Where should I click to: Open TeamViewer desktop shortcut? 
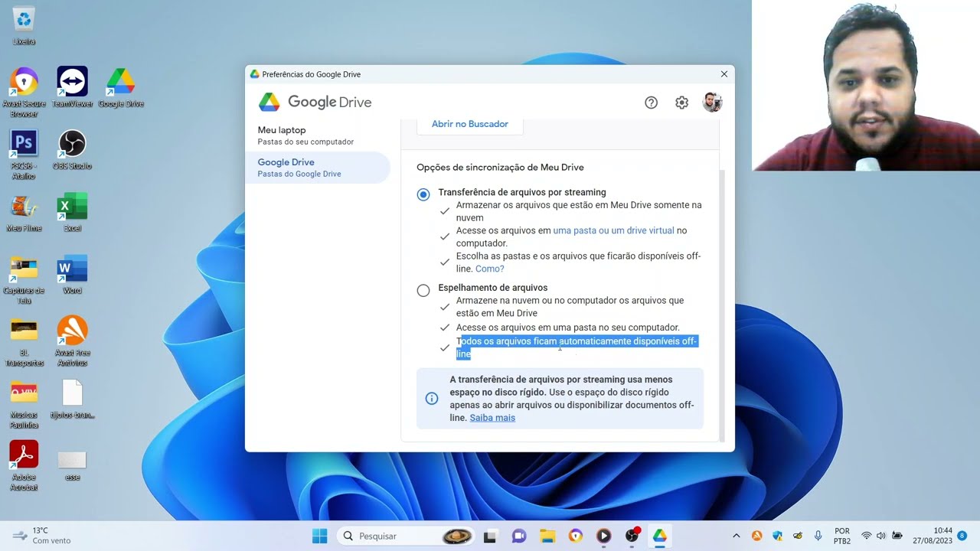click(x=73, y=87)
